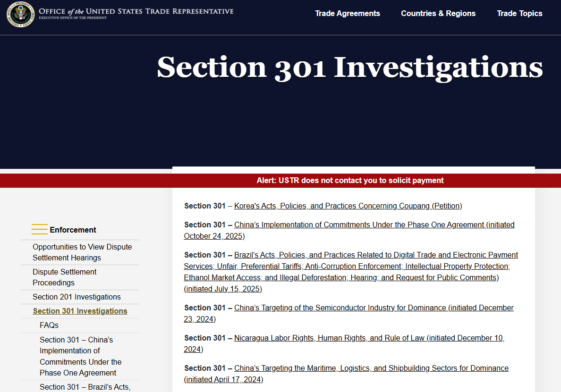
Task: Open China's Semiconductor Industry investigation link
Action: 340,308
